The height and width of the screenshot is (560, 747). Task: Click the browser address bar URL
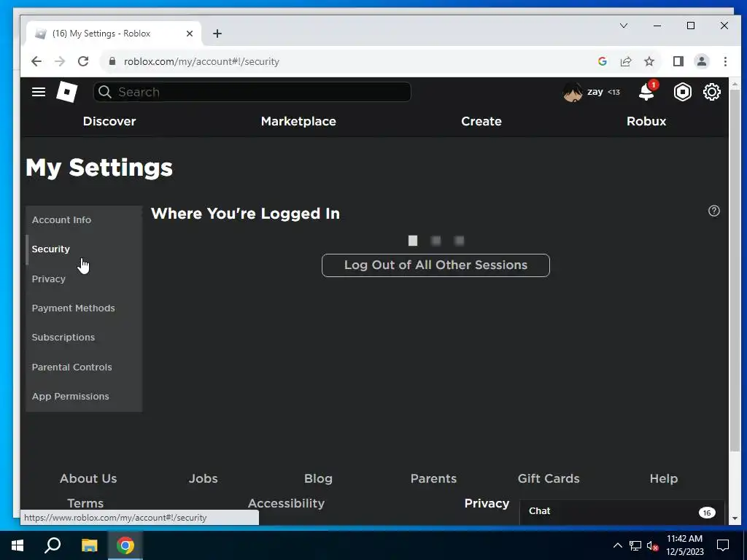[201, 61]
